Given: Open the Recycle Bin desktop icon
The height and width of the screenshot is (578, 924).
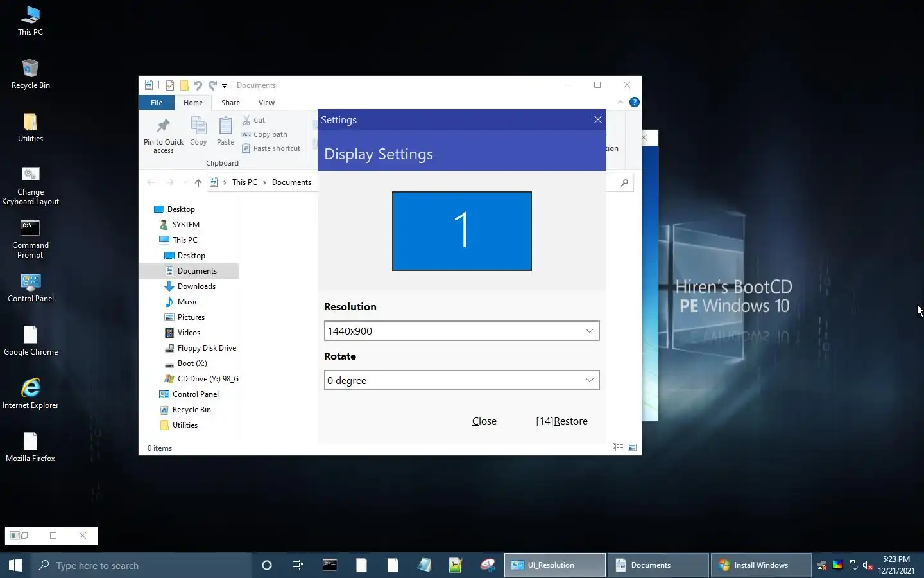Looking at the screenshot, I should tap(30, 74).
